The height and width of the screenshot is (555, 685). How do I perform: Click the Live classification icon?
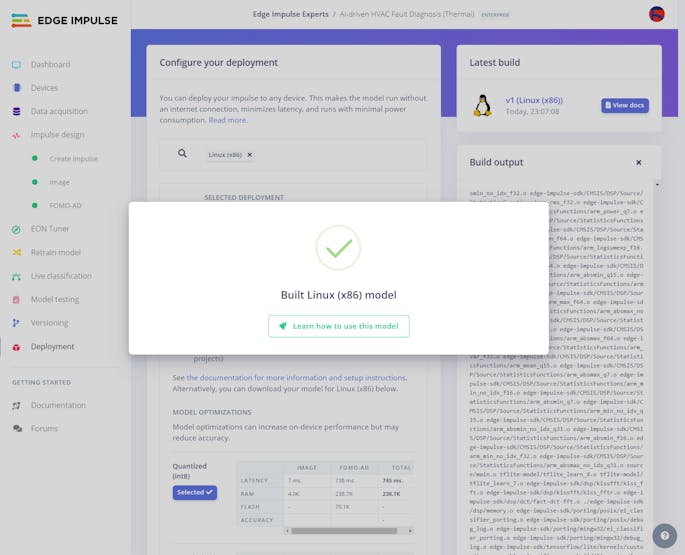tap(16, 276)
